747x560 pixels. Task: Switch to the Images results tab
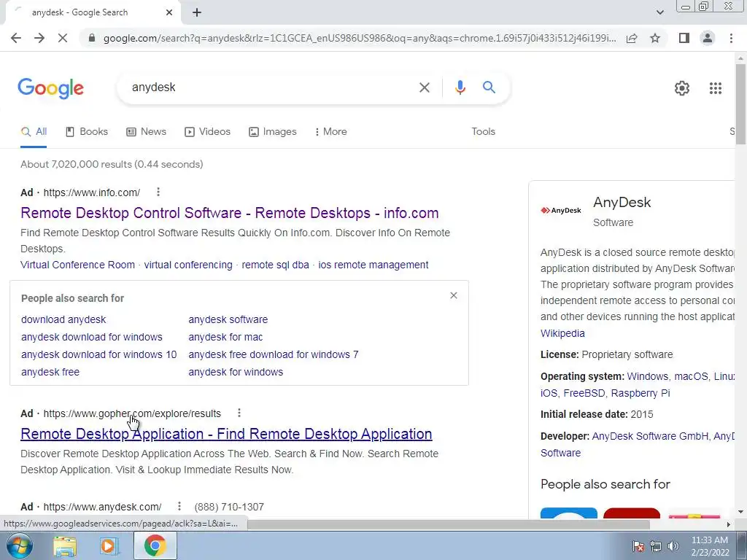273,132
